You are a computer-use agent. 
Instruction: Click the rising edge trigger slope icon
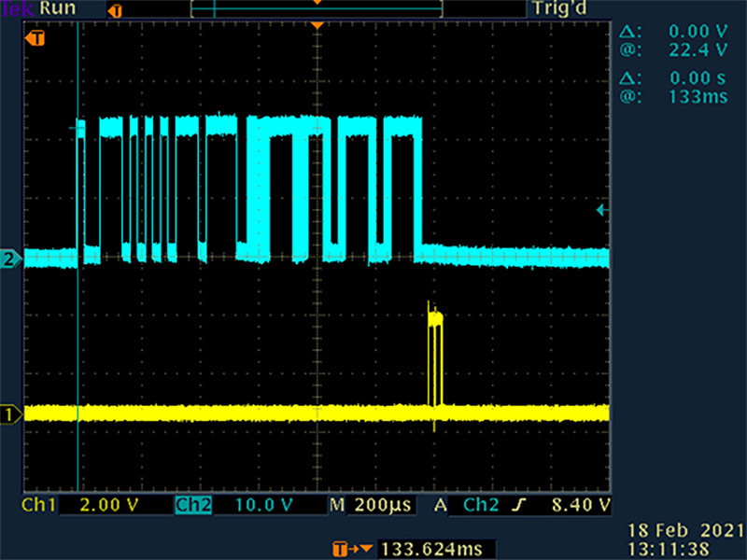coord(524,505)
